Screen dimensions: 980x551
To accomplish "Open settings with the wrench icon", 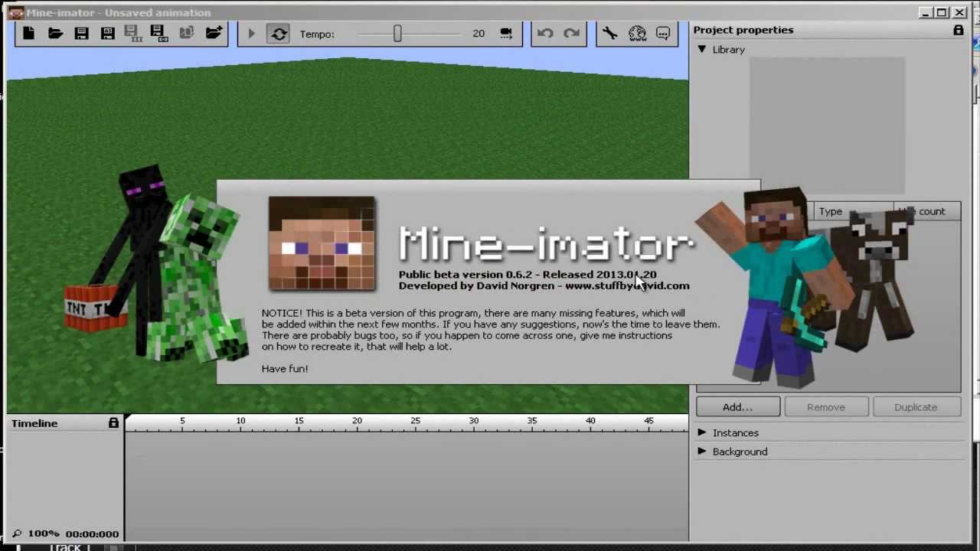I will pyautogui.click(x=610, y=34).
